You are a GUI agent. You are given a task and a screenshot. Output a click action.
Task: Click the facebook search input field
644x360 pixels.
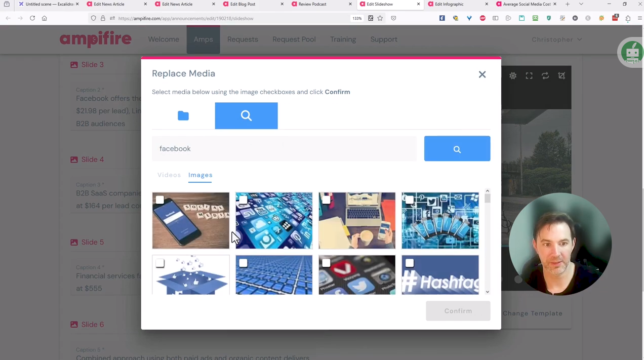pyautogui.click(x=284, y=149)
